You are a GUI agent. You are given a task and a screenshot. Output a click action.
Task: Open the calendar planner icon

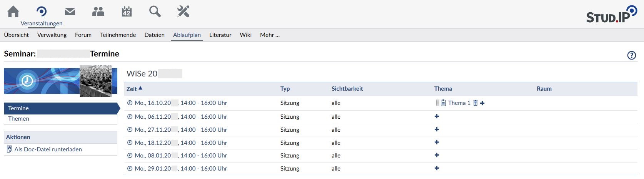pos(127,12)
